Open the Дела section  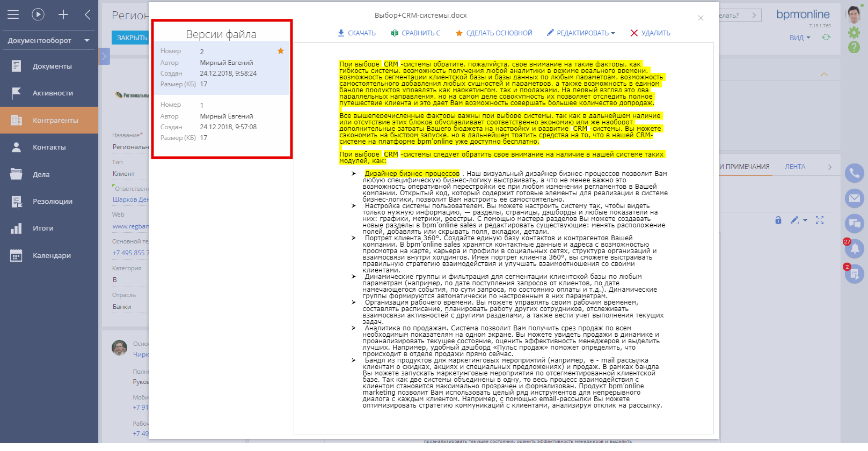tap(49, 174)
